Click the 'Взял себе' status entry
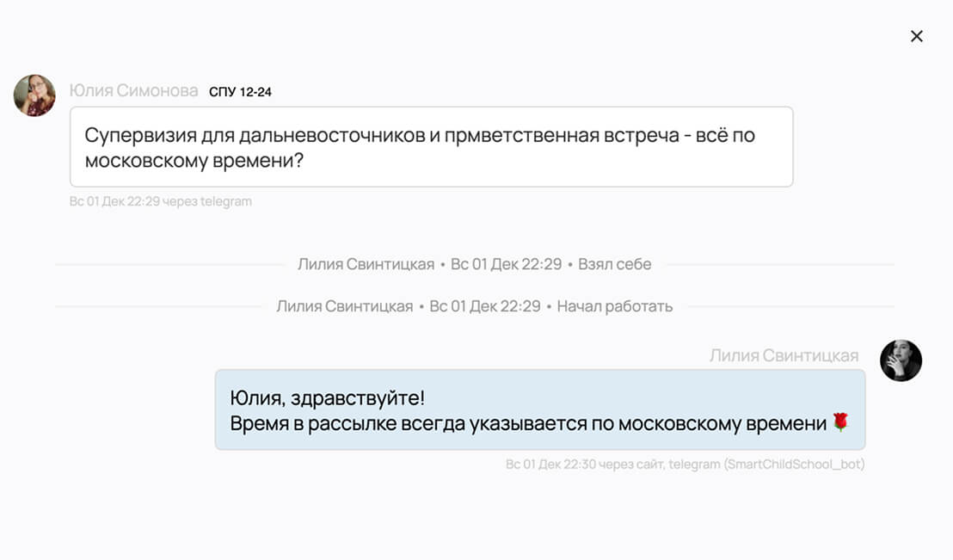Image resolution: width=953 pixels, height=560 pixels. click(x=614, y=264)
